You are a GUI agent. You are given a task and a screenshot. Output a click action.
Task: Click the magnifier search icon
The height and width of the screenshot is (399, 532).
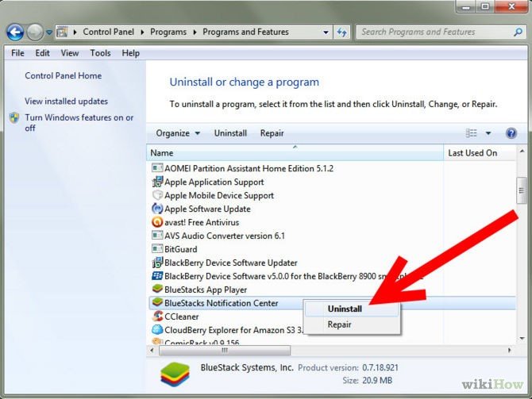point(518,33)
